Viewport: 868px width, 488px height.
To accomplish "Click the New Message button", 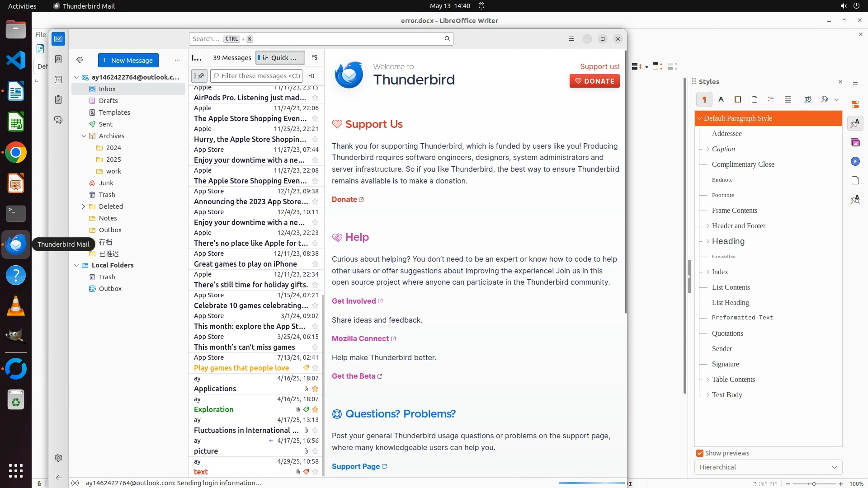I will [128, 60].
